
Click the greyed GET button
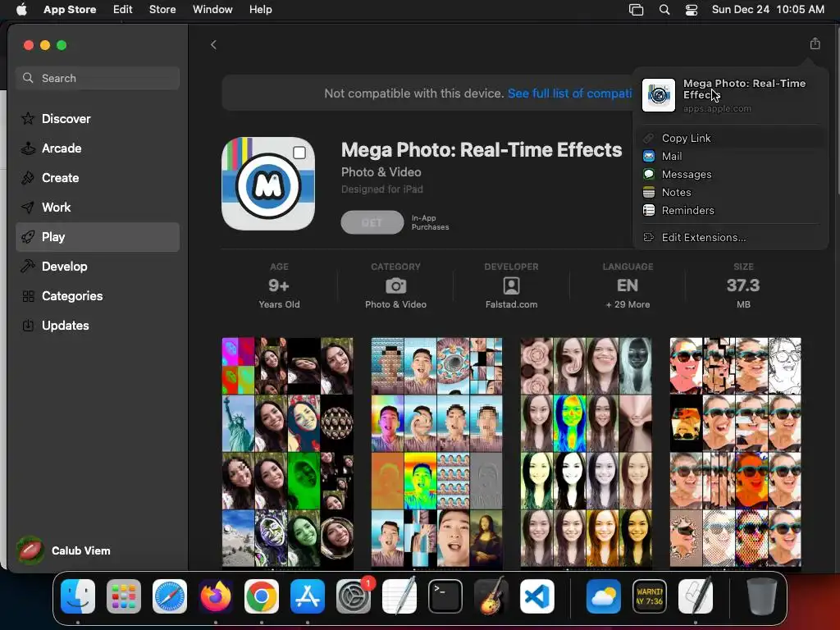[372, 222]
